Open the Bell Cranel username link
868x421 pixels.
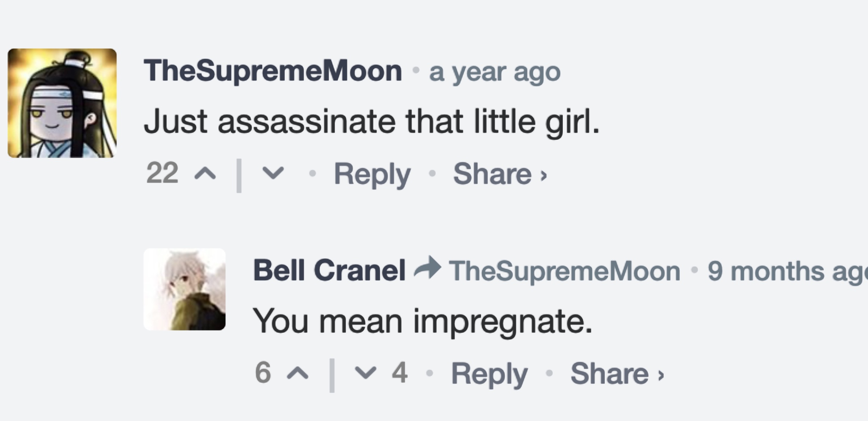tap(329, 270)
